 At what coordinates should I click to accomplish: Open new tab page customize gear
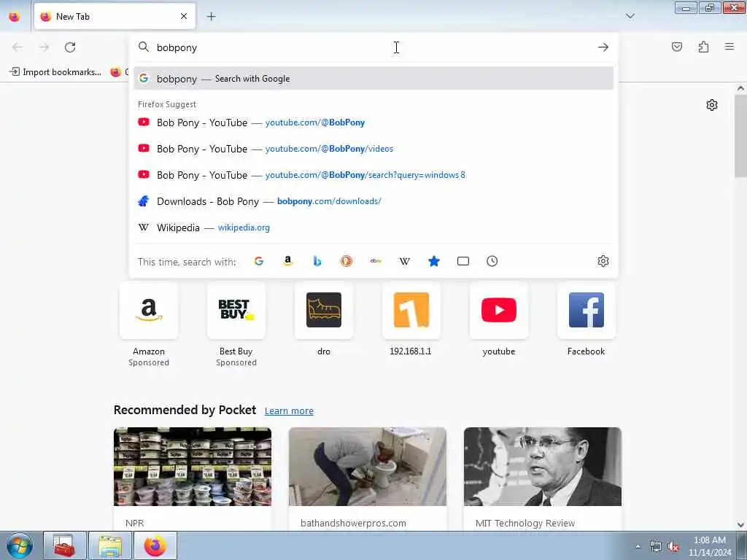[x=712, y=105]
